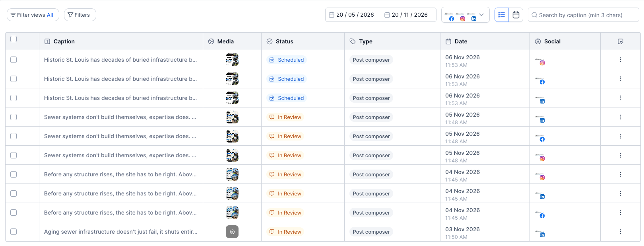644x246 pixels.
Task: Open more options for 04 Nov Facebook post
Action: tap(621, 213)
